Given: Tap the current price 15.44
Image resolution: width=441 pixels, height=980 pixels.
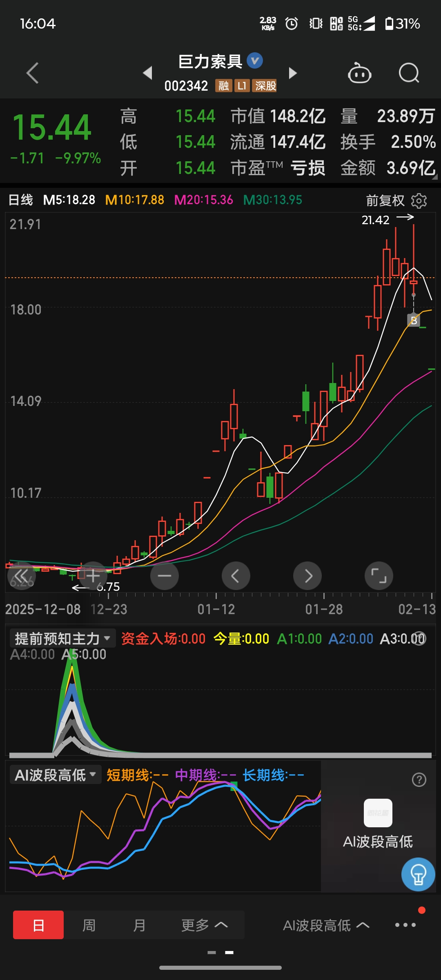Looking at the screenshot, I should tap(51, 127).
